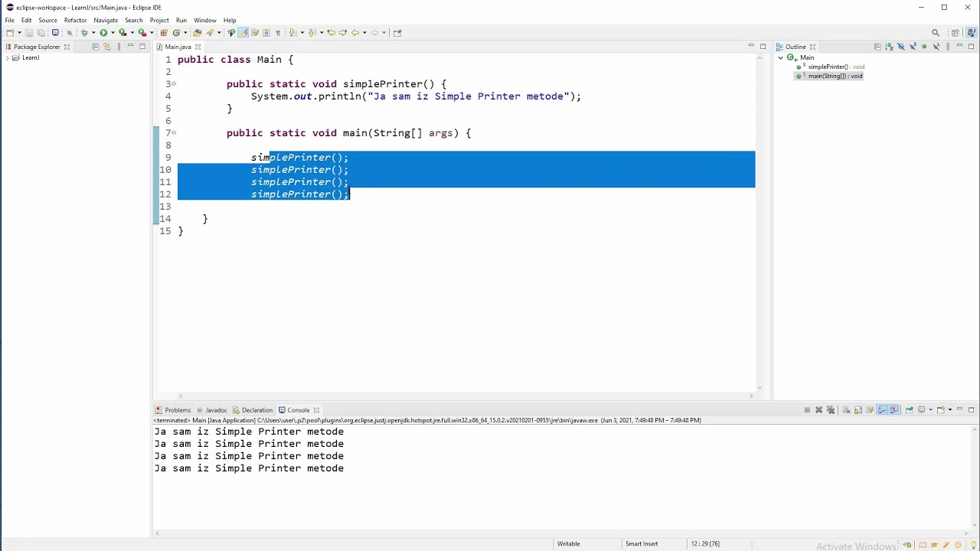Screen dimensions: 980x551
Task: Open the Refactor menu
Action: [75, 20]
